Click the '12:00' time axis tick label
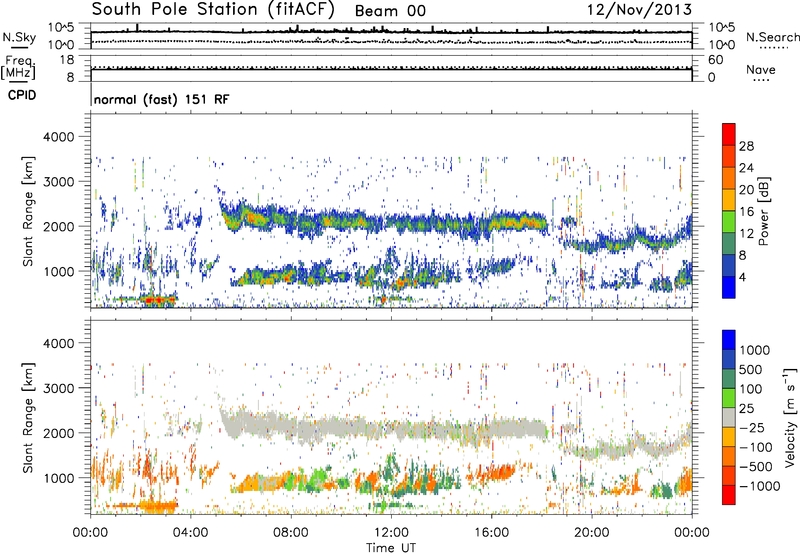 coord(391,533)
